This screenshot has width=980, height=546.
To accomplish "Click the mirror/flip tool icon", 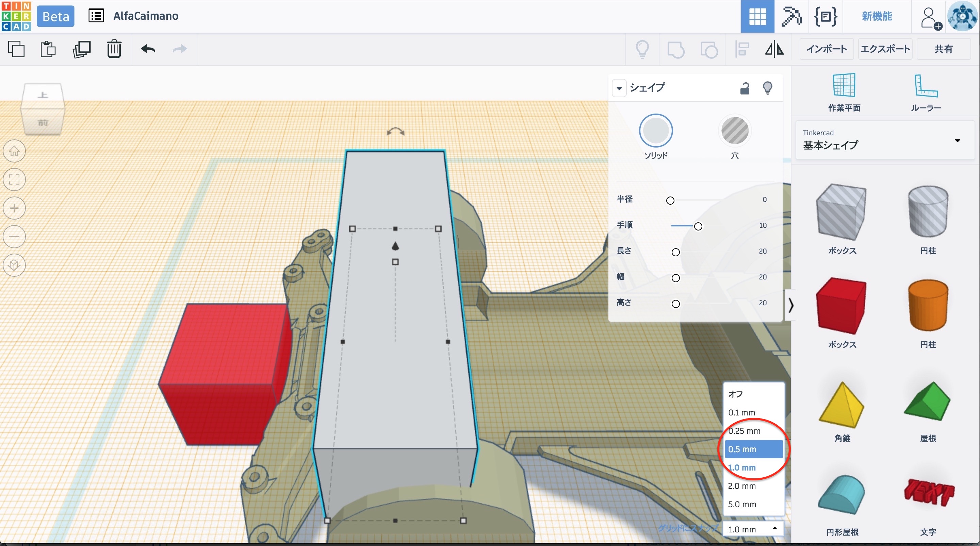I will click(x=774, y=49).
